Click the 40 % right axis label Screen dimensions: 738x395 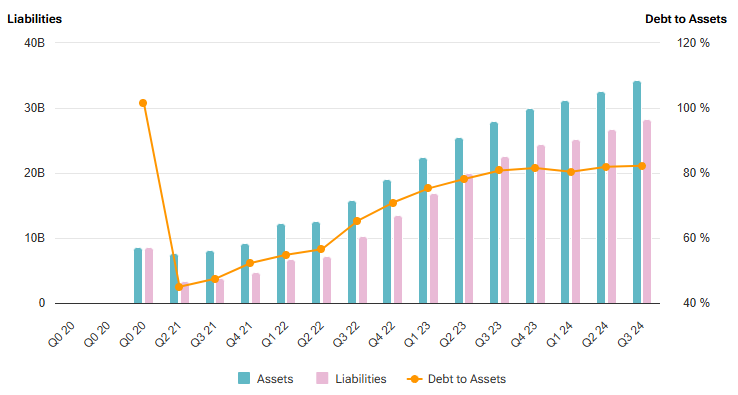click(x=696, y=303)
